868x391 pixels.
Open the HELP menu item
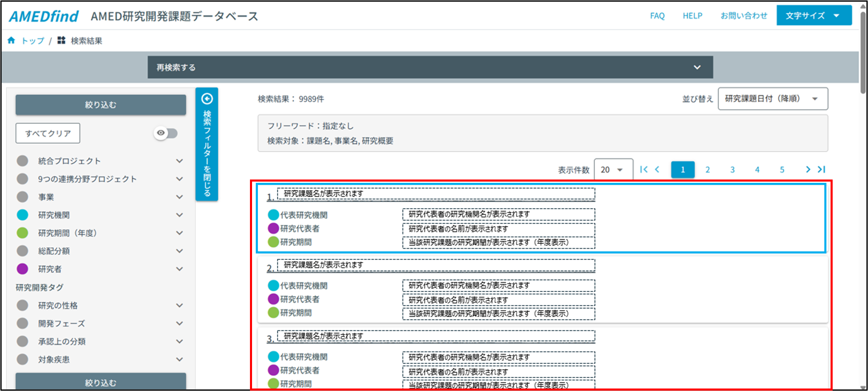(692, 16)
